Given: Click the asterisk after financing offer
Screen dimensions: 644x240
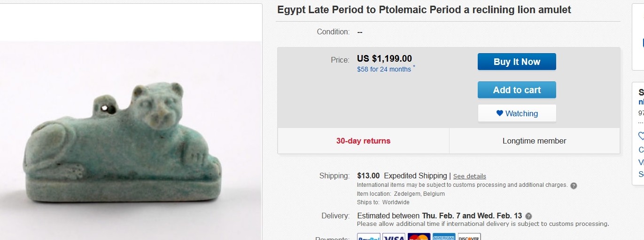Looking at the screenshot, I should [414, 67].
